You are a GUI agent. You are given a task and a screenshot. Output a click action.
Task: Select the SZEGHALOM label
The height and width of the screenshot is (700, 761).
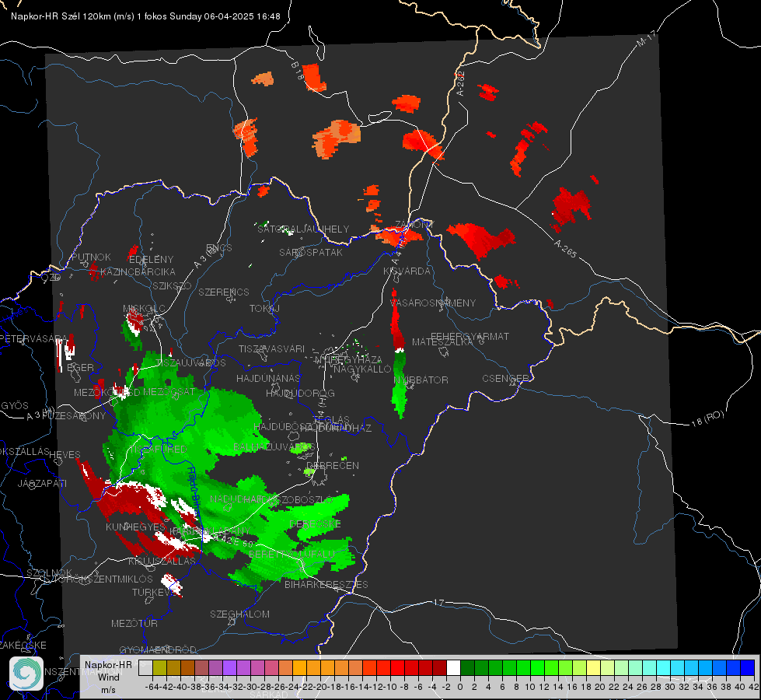click(239, 614)
